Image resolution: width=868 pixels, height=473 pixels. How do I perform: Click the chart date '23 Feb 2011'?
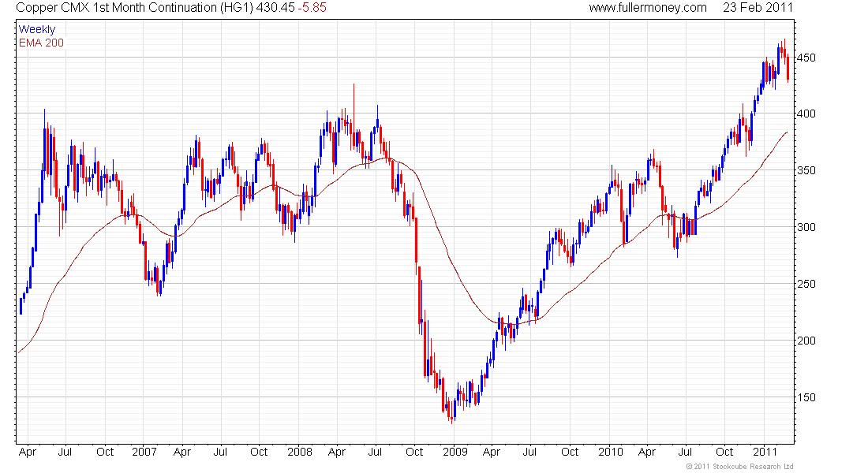758,8
